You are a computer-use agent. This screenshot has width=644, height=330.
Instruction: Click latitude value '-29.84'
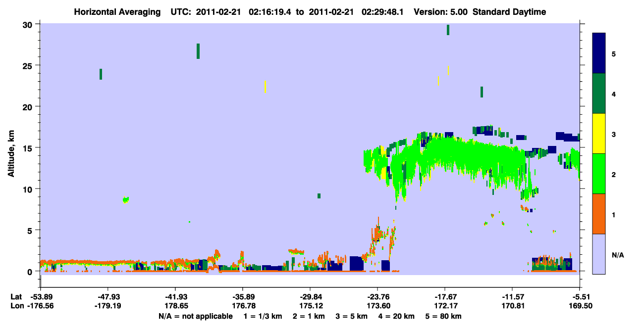[310, 297]
